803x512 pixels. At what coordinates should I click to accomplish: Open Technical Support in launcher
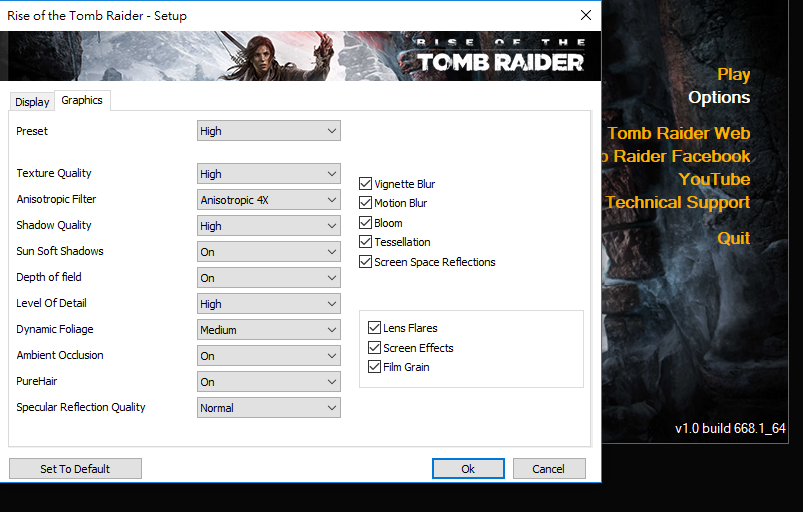[x=678, y=203]
